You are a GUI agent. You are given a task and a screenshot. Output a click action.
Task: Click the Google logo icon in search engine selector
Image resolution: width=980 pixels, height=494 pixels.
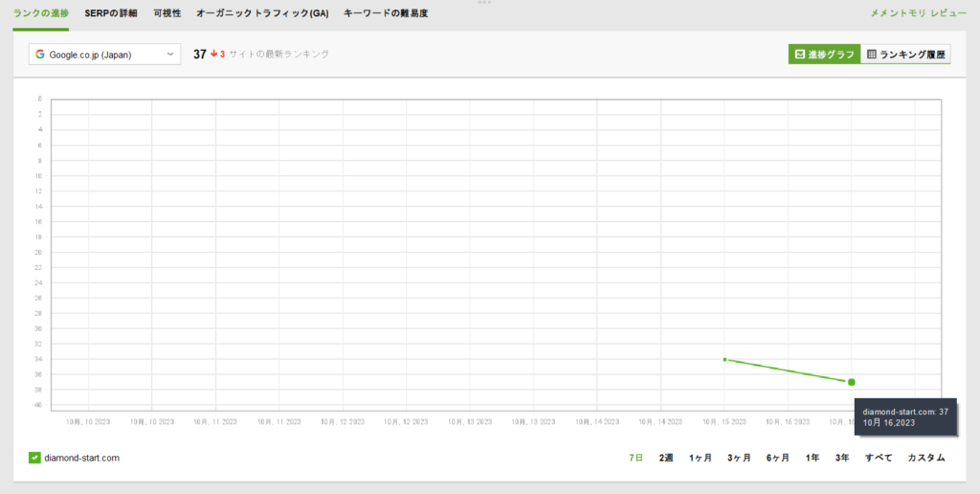coord(40,55)
